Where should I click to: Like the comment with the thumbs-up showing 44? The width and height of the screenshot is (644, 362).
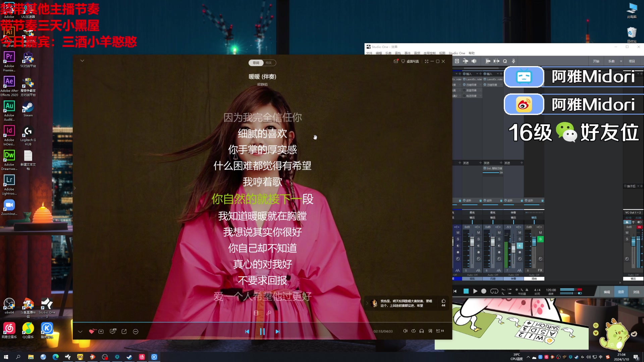click(x=443, y=303)
